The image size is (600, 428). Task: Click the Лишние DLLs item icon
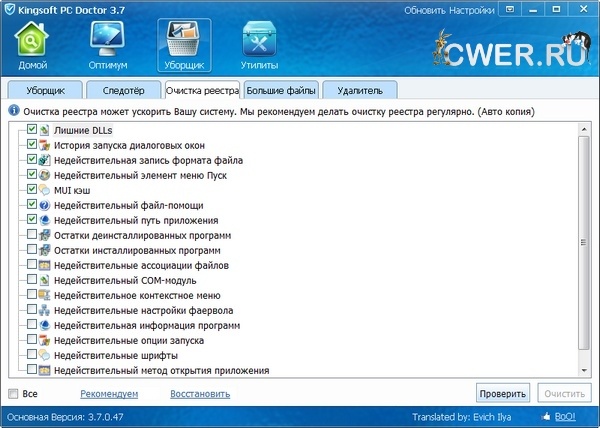pyautogui.click(x=44, y=130)
